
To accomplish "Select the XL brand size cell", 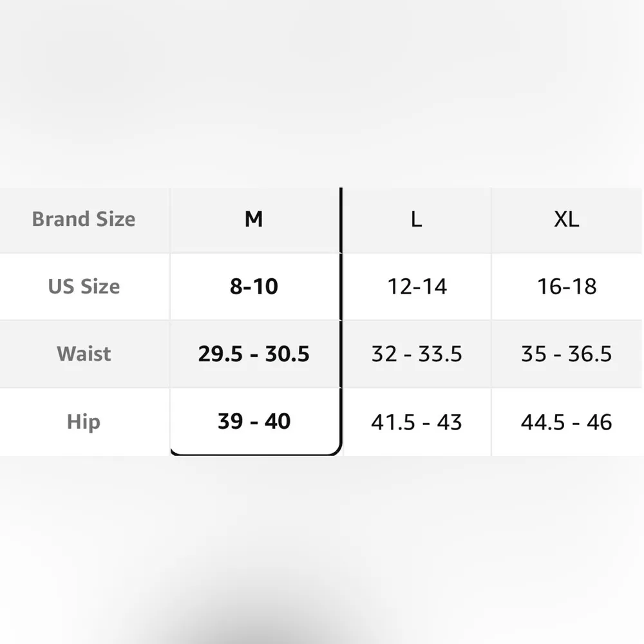I will click(567, 220).
